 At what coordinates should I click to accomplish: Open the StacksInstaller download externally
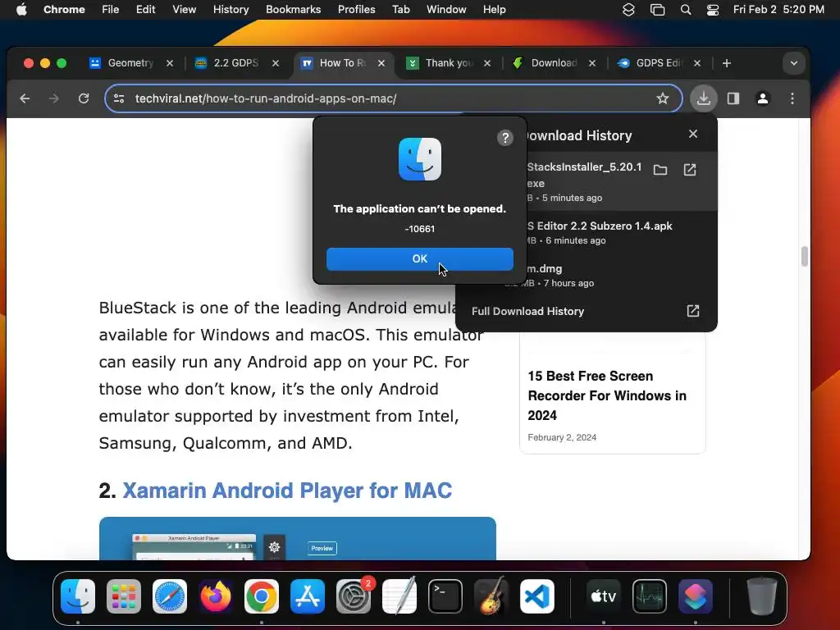click(689, 170)
